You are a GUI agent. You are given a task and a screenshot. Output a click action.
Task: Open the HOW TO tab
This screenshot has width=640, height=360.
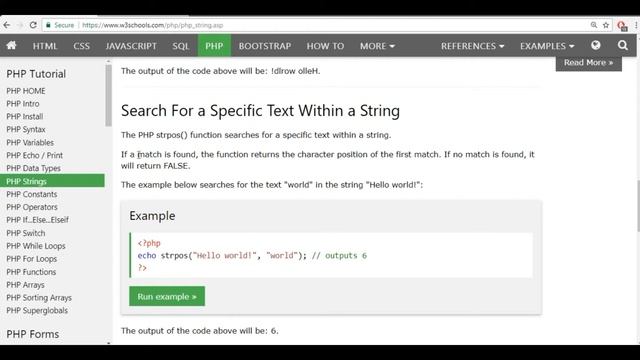[x=325, y=46]
